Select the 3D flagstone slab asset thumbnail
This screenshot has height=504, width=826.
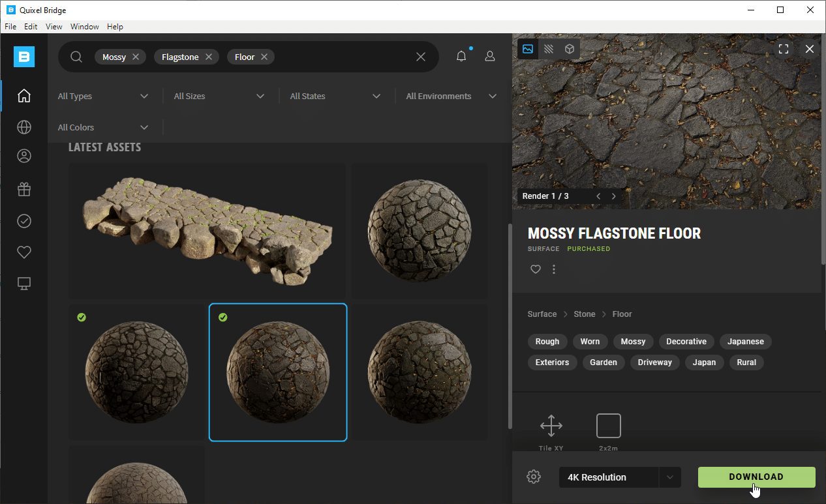click(x=207, y=231)
